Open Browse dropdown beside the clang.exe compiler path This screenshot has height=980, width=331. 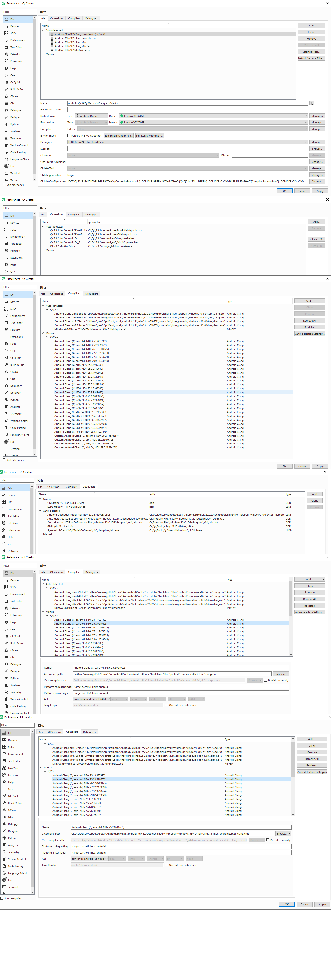[x=281, y=674]
